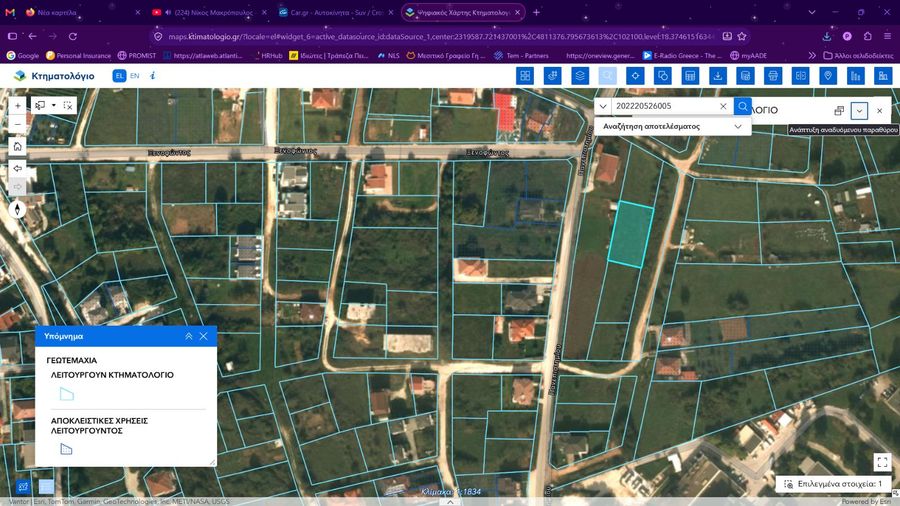Collapse the Υπόμνημα legend panel
The image size is (900, 506).
188,336
